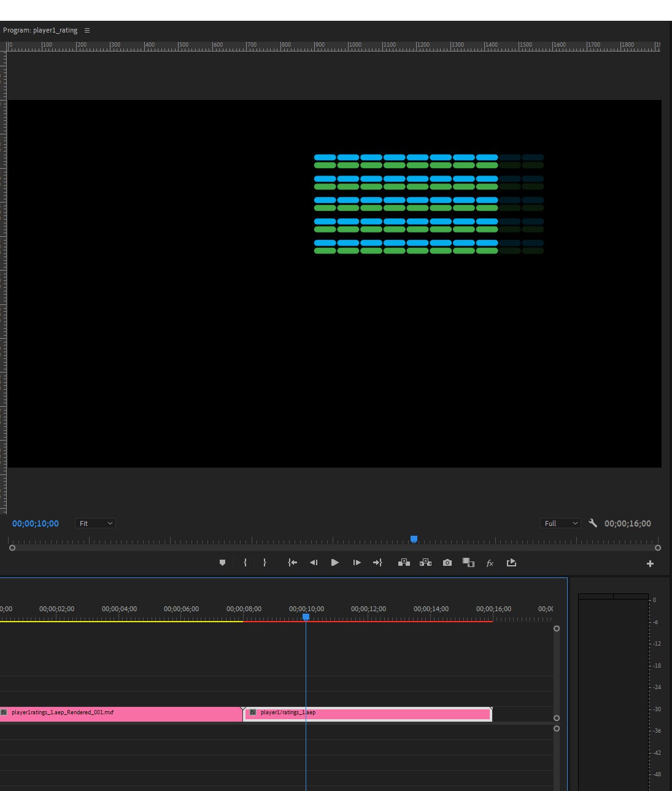Click the Add Marker icon
The height and width of the screenshot is (791, 672).
point(222,562)
